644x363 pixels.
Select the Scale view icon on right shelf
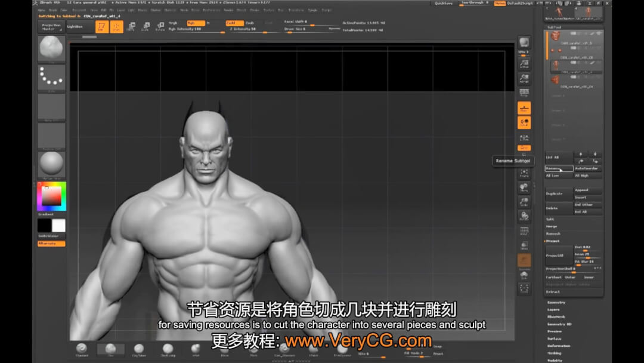click(x=524, y=202)
